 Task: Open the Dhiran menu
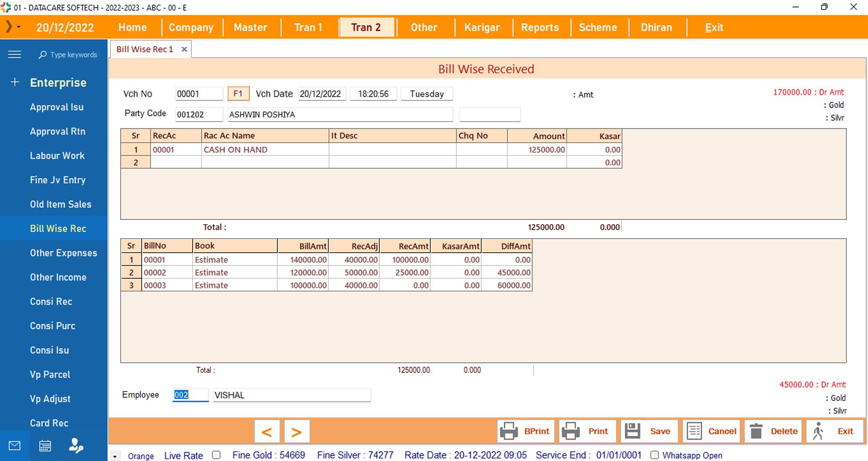pos(656,28)
